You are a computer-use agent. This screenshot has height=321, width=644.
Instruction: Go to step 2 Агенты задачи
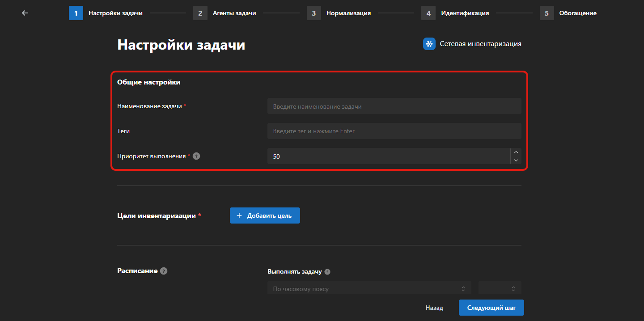coord(225,13)
